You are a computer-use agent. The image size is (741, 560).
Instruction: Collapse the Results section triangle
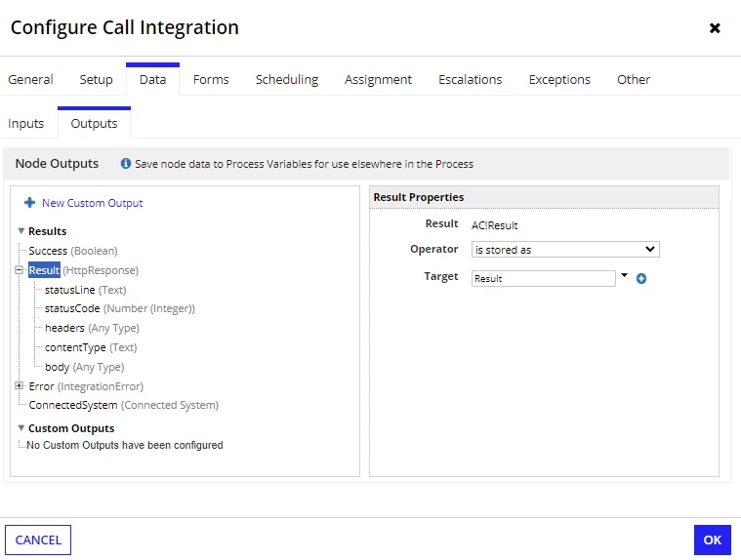pyautogui.click(x=21, y=231)
